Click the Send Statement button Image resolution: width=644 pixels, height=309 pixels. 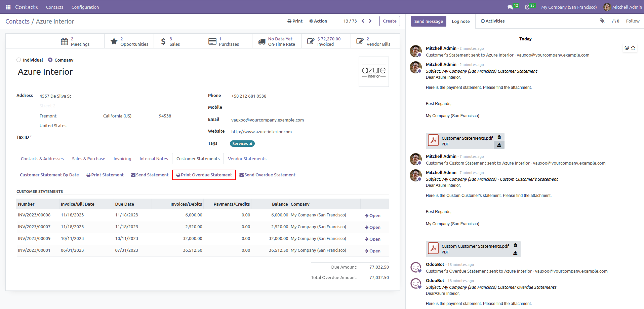click(x=150, y=175)
